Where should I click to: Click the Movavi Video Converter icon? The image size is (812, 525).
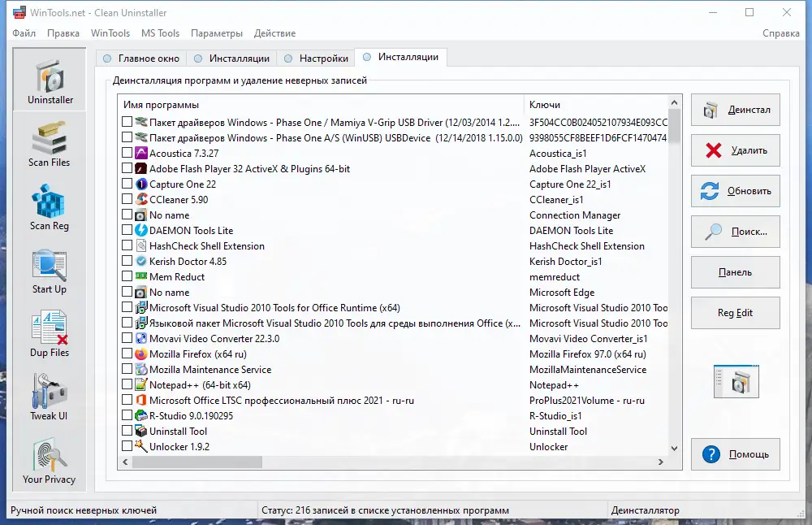click(141, 338)
